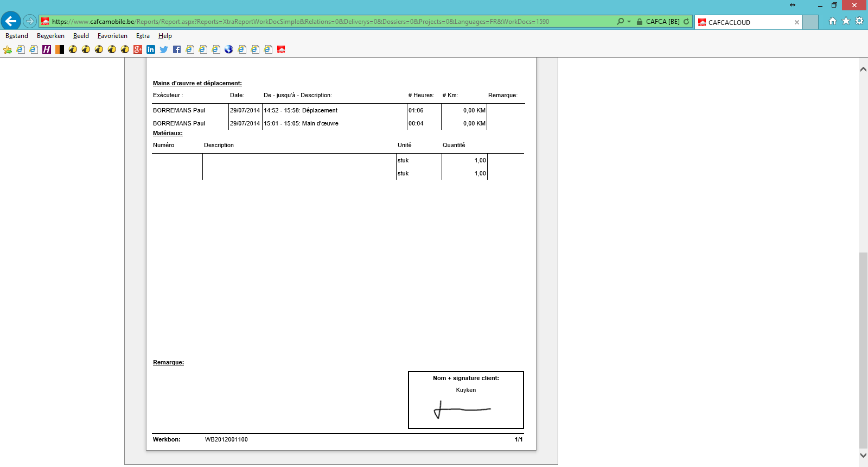The height and width of the screenshot is (467, 868).
Task: Click BORREMANS Paul in the Main d'œuvre row
Action: [x=179, y=123]
